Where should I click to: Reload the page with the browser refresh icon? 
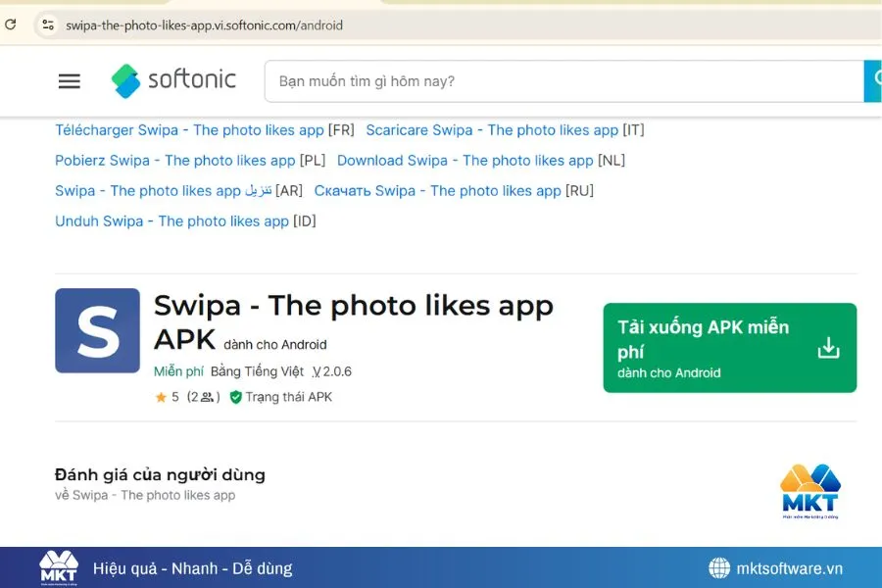point(11,24)
